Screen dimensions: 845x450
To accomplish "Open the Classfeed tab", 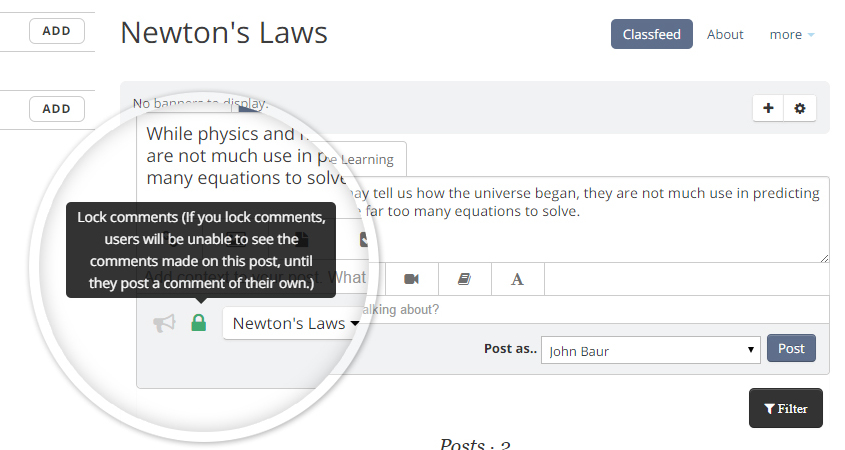I will [652, 34].
